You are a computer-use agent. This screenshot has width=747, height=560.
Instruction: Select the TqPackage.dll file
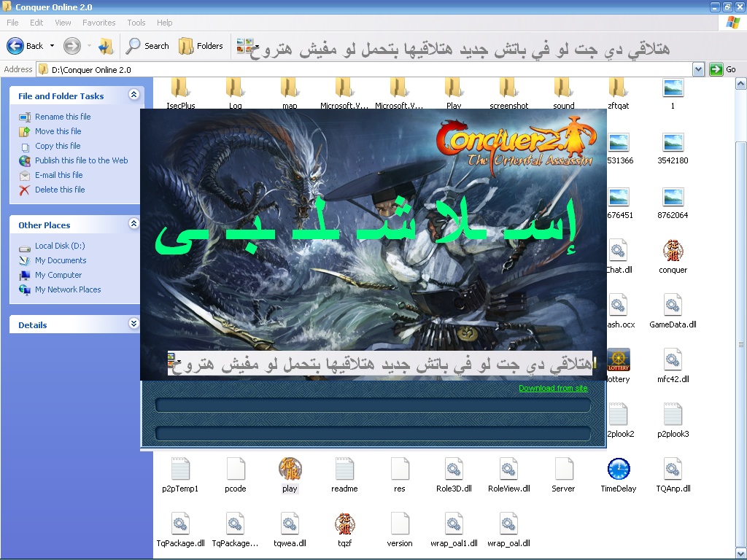click(x=181, y=531)
